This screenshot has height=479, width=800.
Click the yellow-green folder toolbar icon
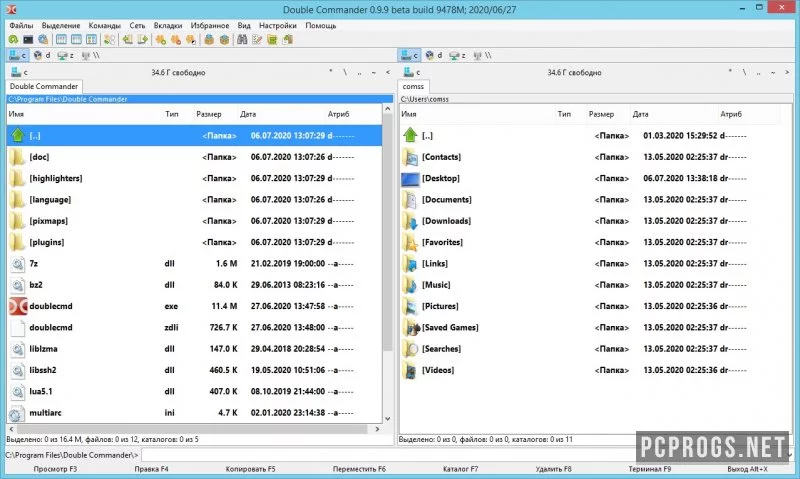272,40
